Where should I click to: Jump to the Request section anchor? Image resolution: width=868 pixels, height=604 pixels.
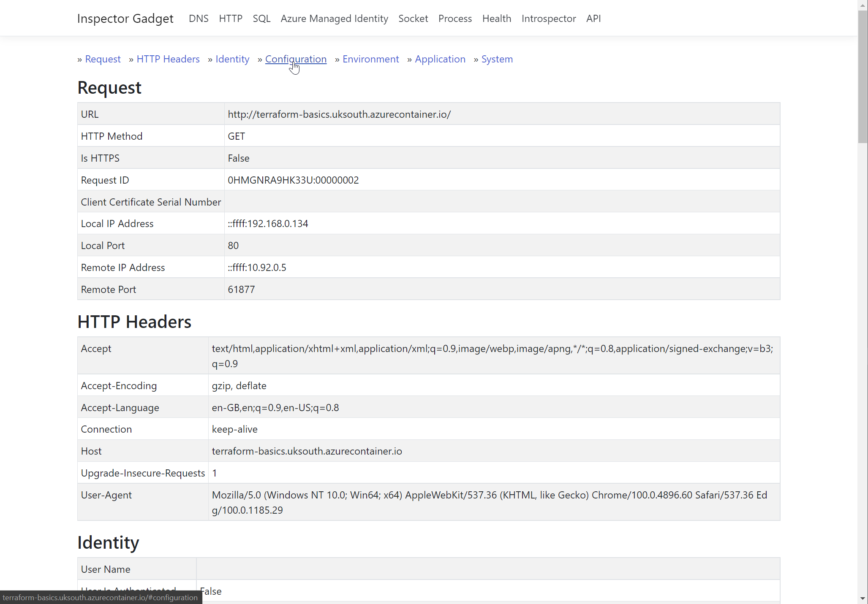[103, 59]
